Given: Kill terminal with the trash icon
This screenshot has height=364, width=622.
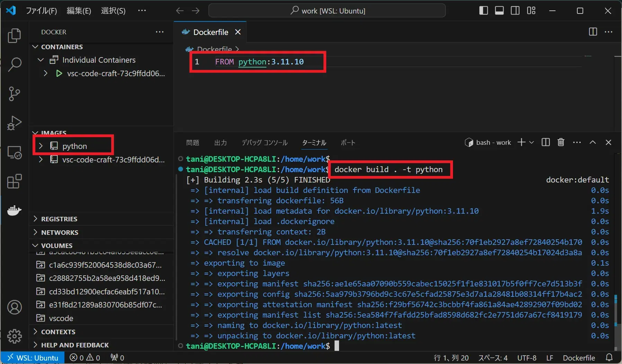Looking at the screenshot, I should click(561, 142).
